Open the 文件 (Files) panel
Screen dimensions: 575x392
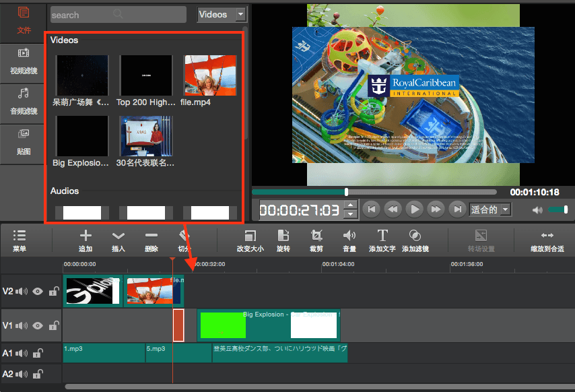[x=24, y=22]
